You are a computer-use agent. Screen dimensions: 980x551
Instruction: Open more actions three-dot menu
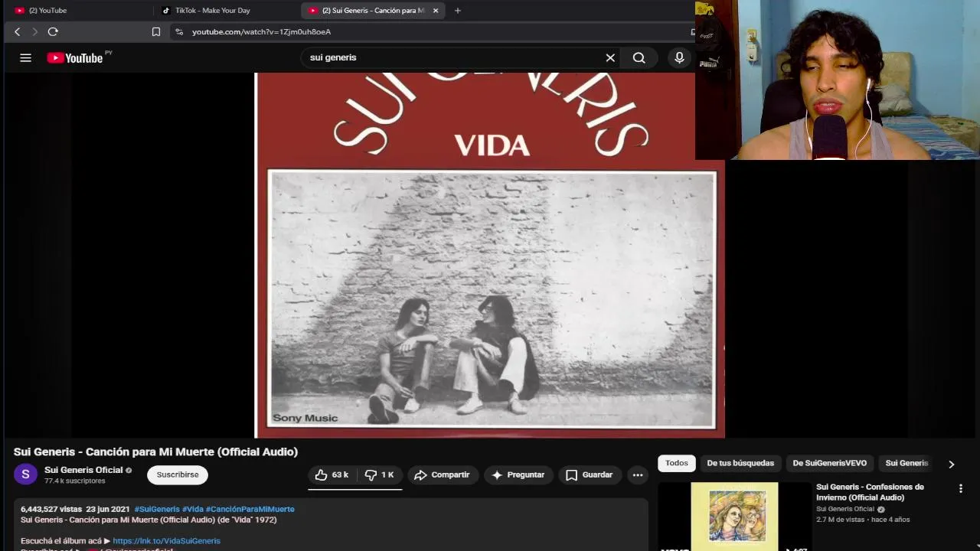pyautogui.click(x=638, y=474)
